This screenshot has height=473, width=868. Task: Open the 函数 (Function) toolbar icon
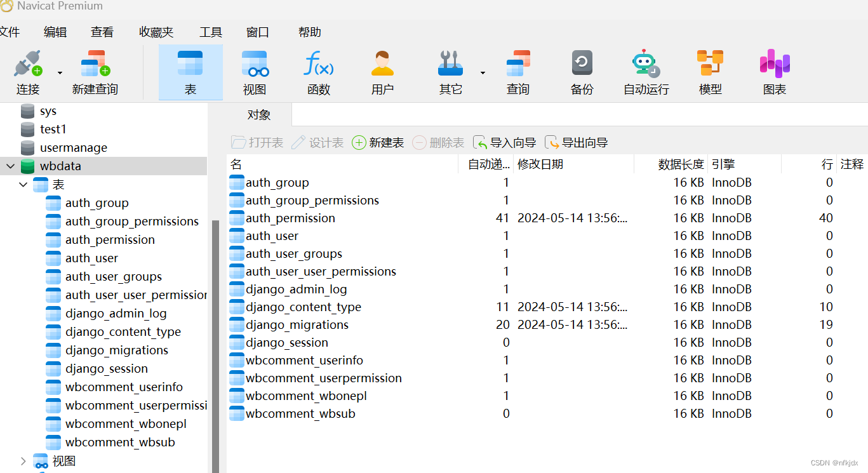(x=319, y=63)
